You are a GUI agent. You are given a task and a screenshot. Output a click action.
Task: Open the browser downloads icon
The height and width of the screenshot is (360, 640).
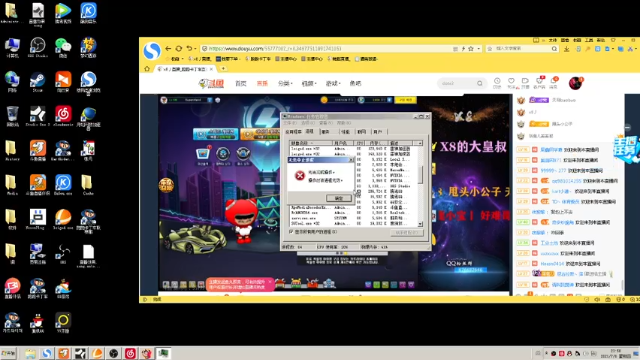click(567, 49)
